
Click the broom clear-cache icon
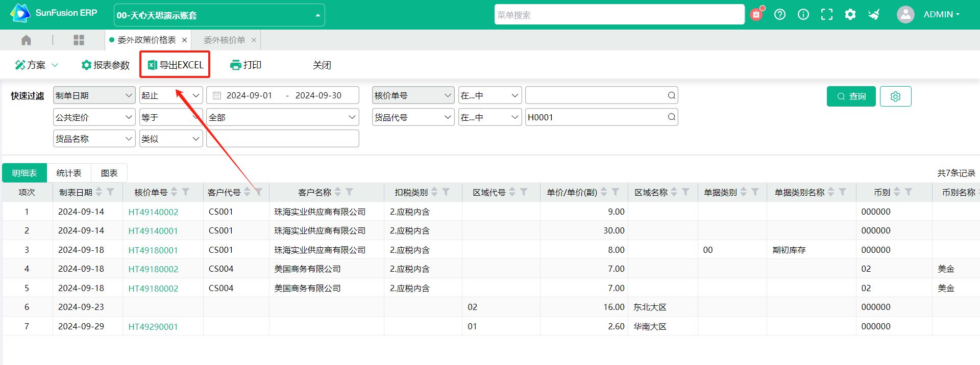coord(874,14)
